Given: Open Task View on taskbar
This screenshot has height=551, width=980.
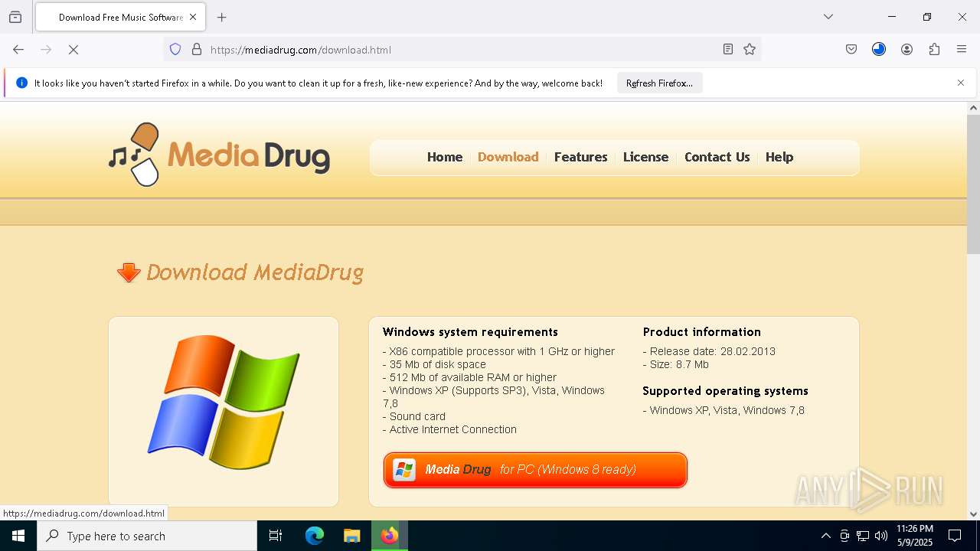Looking at the screenshot, I should click(276, 536).
